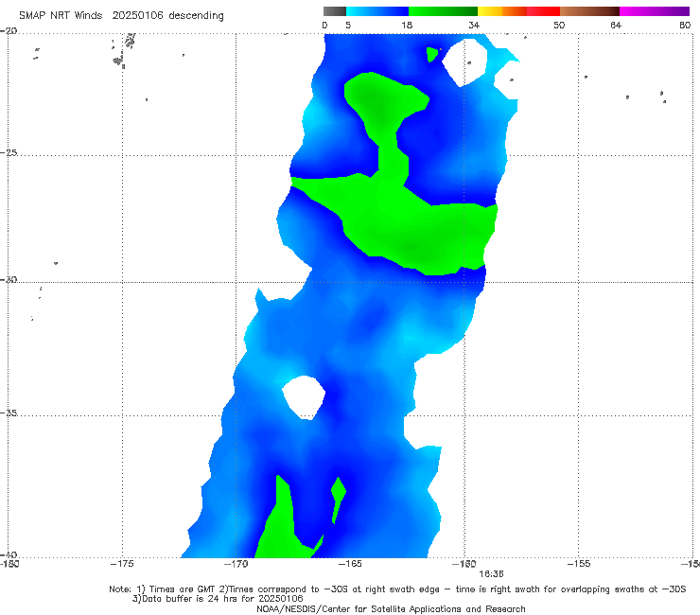The image size is (700, 615).
Task: Click the small green diamond patch near -165 longitude
Action: point(338,498)
